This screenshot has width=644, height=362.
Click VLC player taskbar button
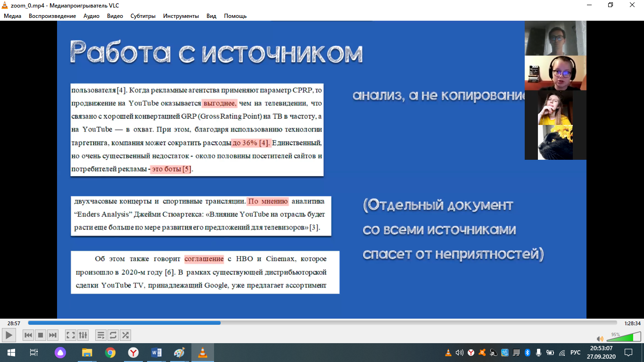tap(203, 353)
